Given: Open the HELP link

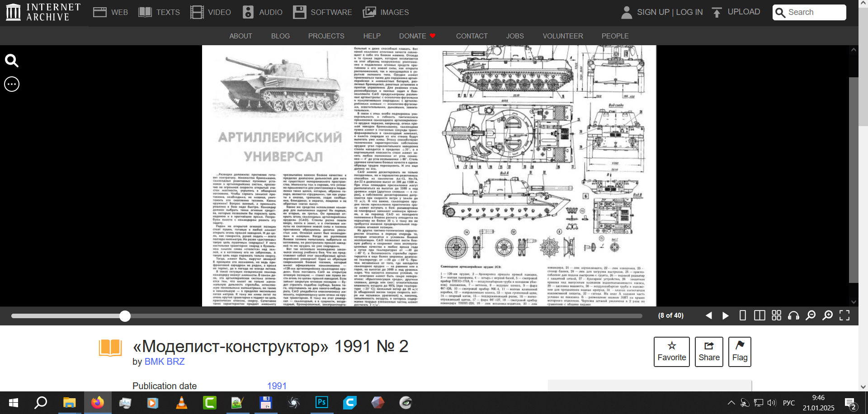Looking at the screenshot, I should tap(372, 36).
